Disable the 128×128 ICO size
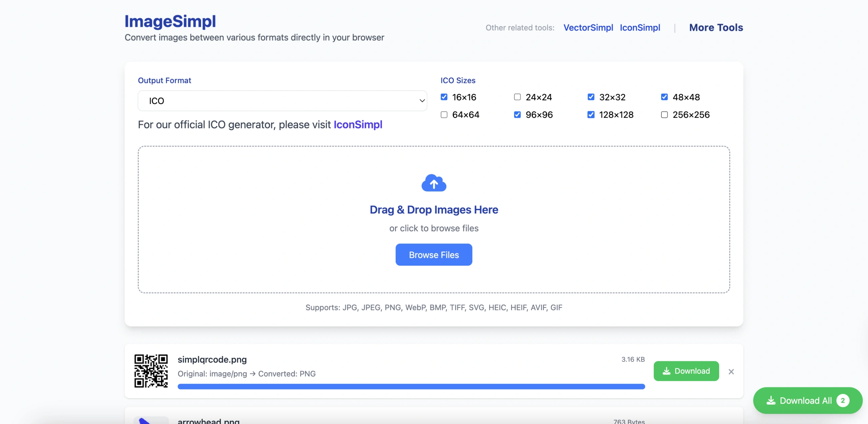This screenshot has height=424, width=868. pyautogui.click(x=591, y=115)
